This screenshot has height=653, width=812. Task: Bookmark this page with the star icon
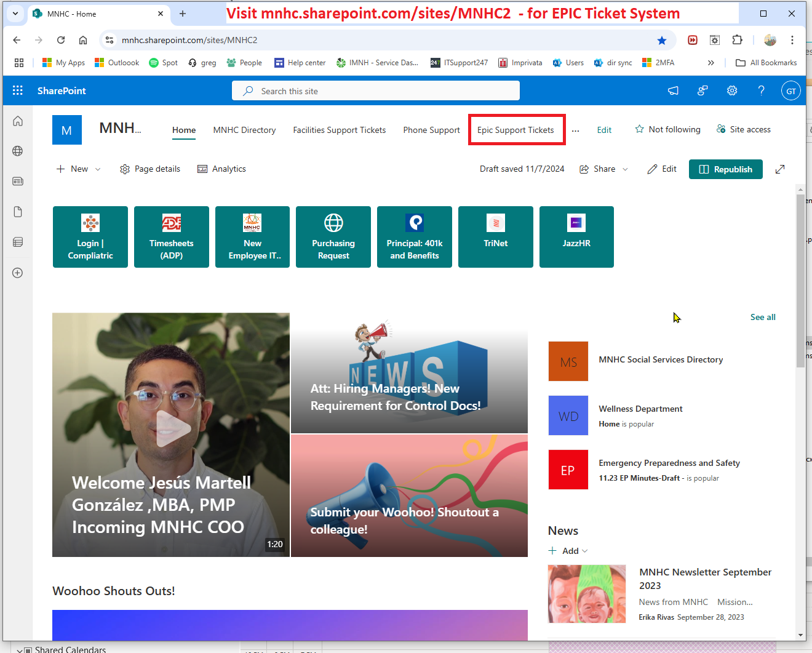click(x=662, y=40)
